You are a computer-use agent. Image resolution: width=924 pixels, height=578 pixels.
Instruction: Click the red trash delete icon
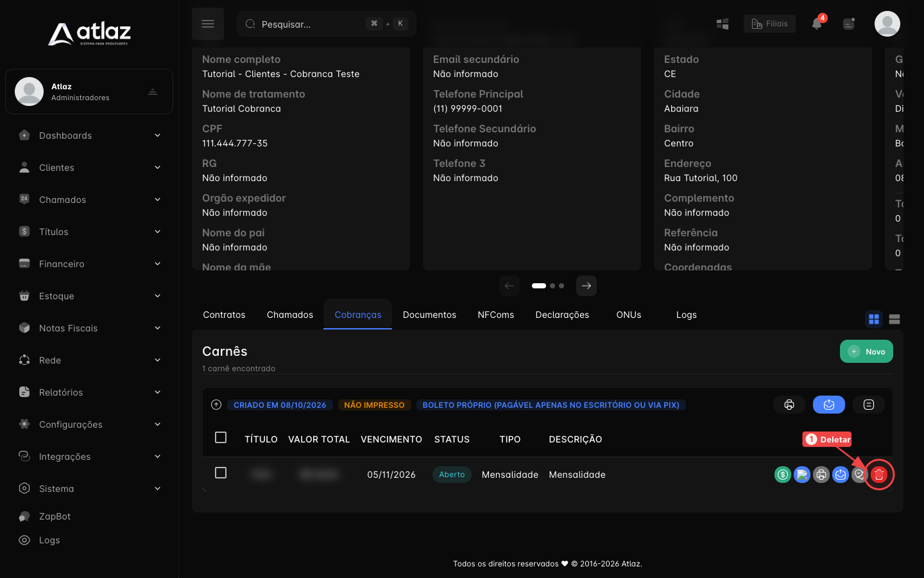(x=879, y=475)
